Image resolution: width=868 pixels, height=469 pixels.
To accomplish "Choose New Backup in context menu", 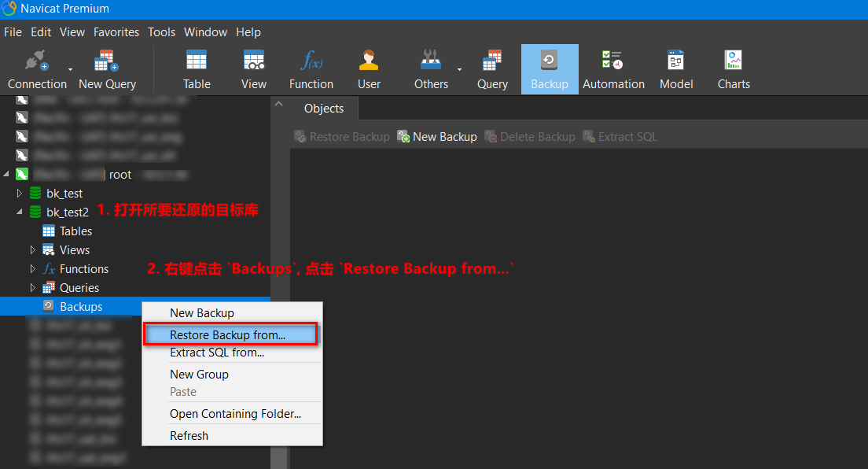I will (232, 313).
